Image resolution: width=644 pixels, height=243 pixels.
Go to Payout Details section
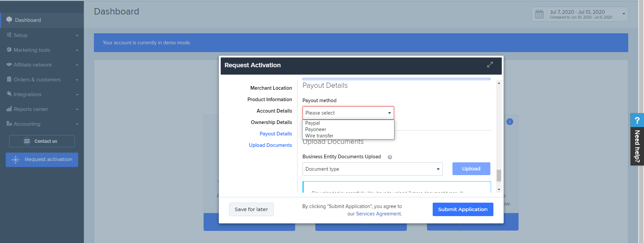[x=276, y=134]
